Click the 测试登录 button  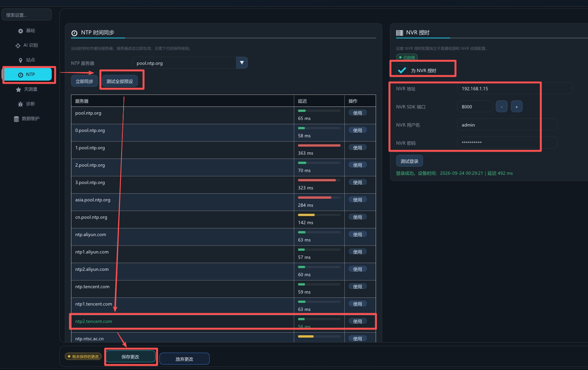click(409, 161)
